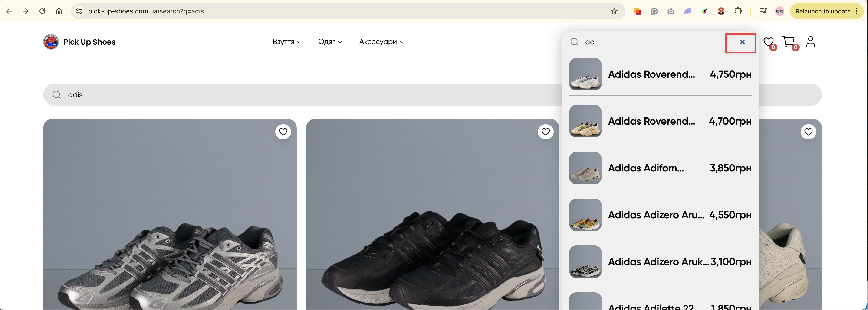The width and height of the screenshot is (868, 310).
Task: Reload the page in browser toolbar
Action: [42, 11]
